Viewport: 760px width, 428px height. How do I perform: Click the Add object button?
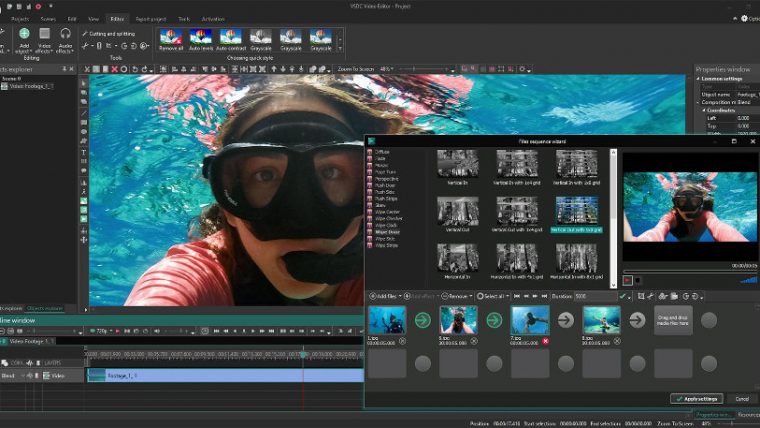click(x=24, y=40)
